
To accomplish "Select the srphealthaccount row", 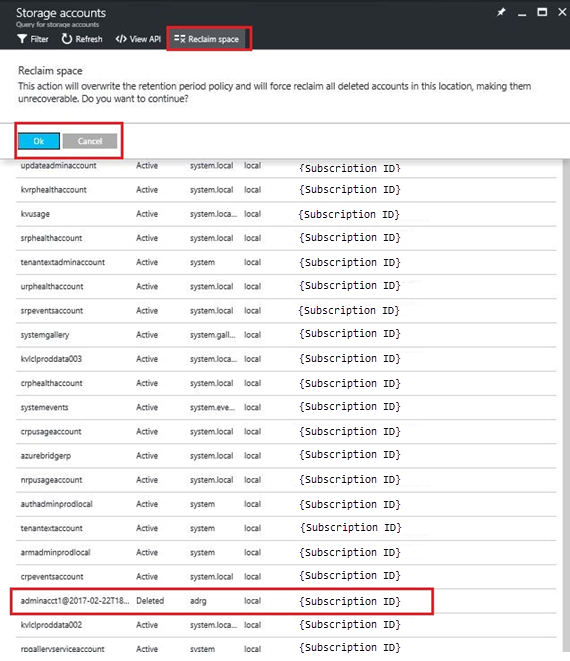I will point(286,238).
